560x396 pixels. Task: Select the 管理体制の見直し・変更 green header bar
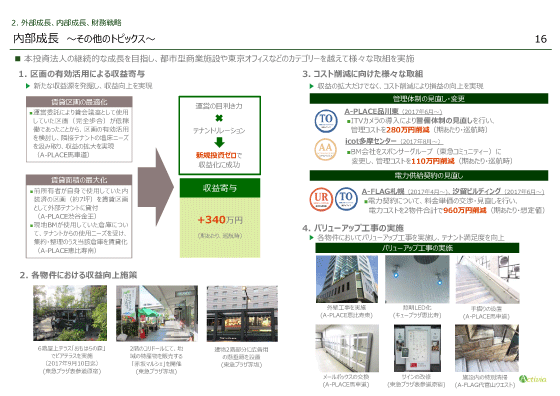[x=429, y=99]
